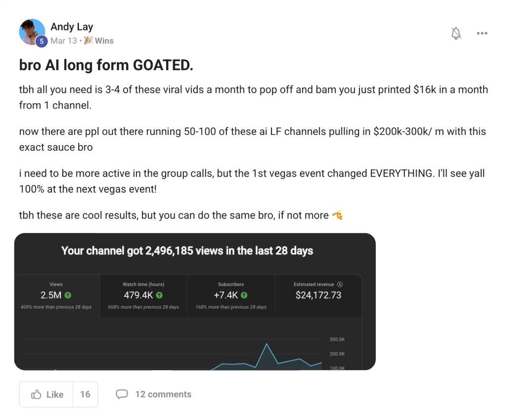Viewport: 532px width, 416px height.
Task: Click green up-arrow next to 2.5M views
Action: 68,295
